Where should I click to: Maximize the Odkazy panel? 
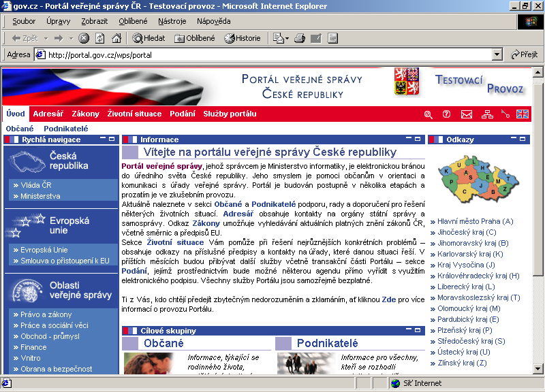click(523, 139)
